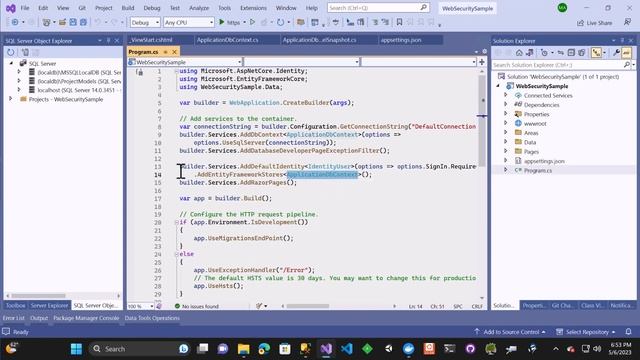The image size is (640, 360).
Task: Click Sync with Active Document icon
Action: click(561, 53)
